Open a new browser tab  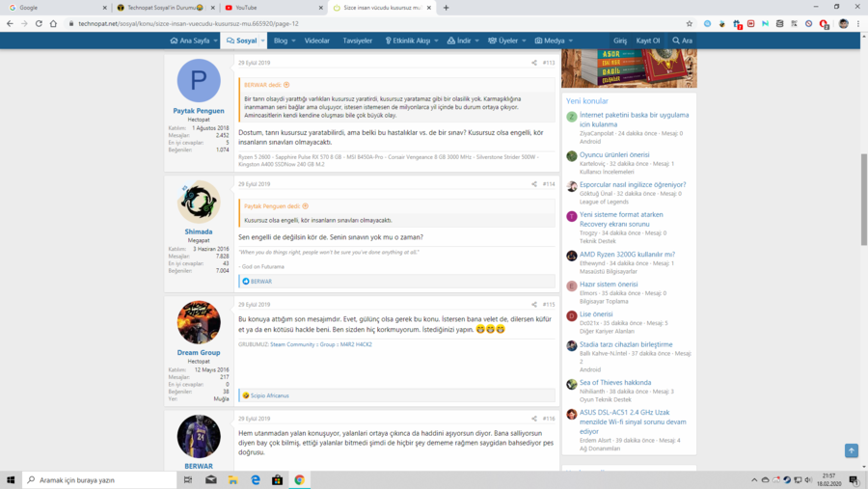(x=447, y=8)
